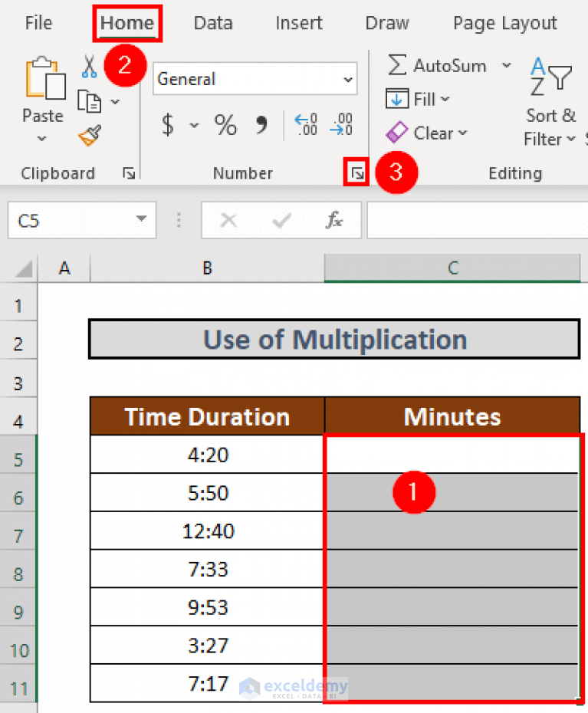Screen dimensions: 588x713
Task: Switch to the Home tab
Action: (x=127, y=23)
